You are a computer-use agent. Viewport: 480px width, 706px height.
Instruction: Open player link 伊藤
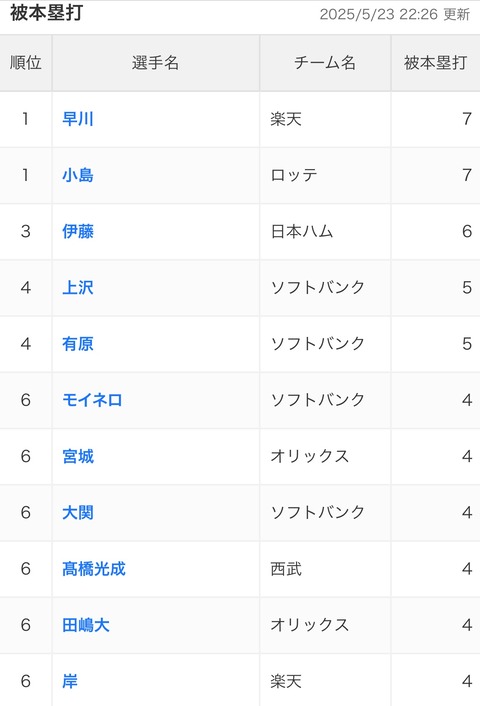[x=78, y=231]
